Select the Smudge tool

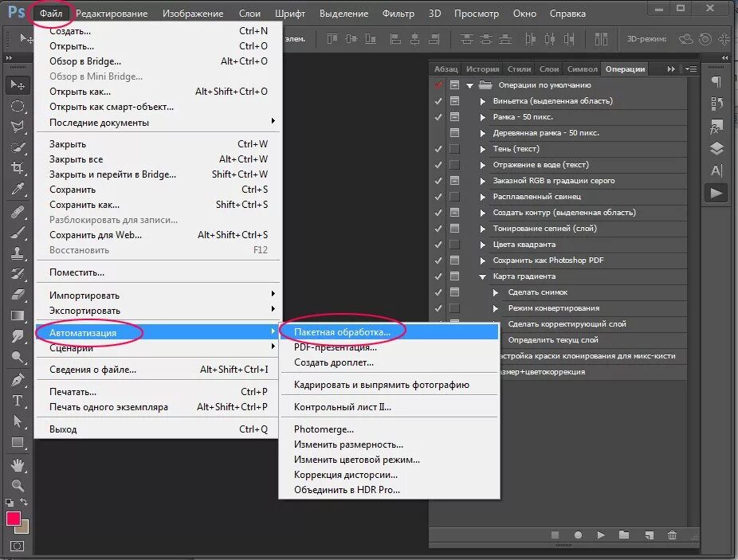pyautogui.click(x=18, y=336)
